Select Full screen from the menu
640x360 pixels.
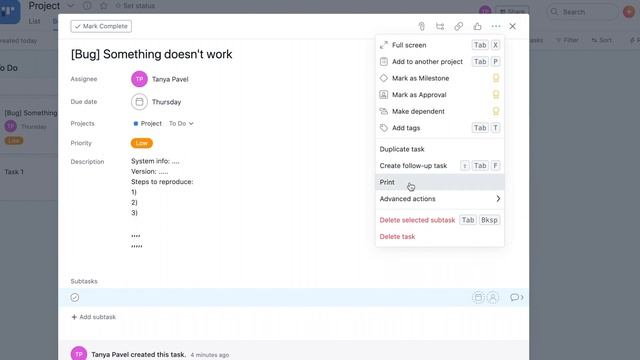coord(440,45)
